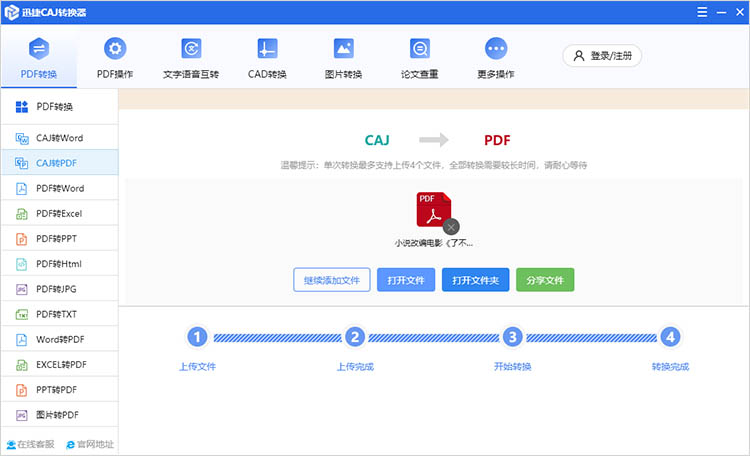The image size is (750, 456).
Task: Click the red PDF file thumbnail
Action: tap(433, 209)
